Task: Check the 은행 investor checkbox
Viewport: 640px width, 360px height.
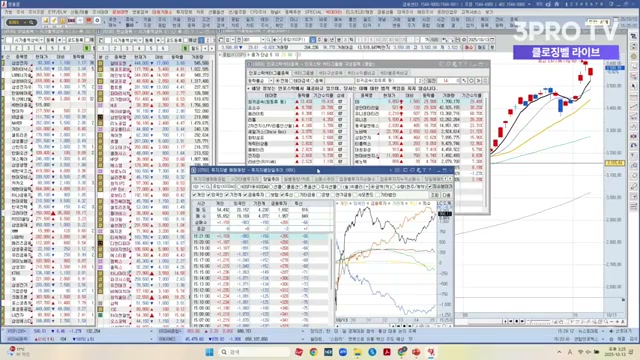Action: 319,195
